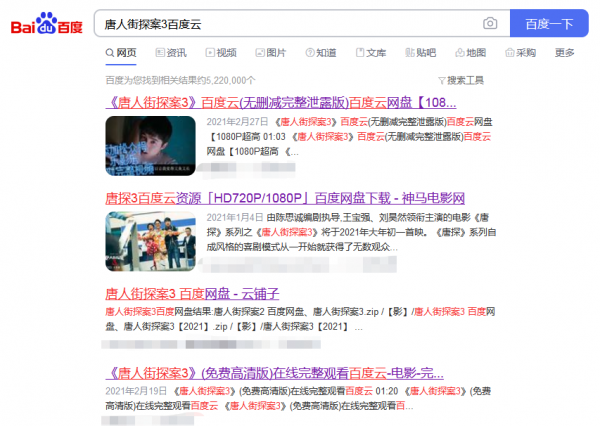Switch to the 视频 tab
This screenshot has width=600, height=426.
coord(221,52)
